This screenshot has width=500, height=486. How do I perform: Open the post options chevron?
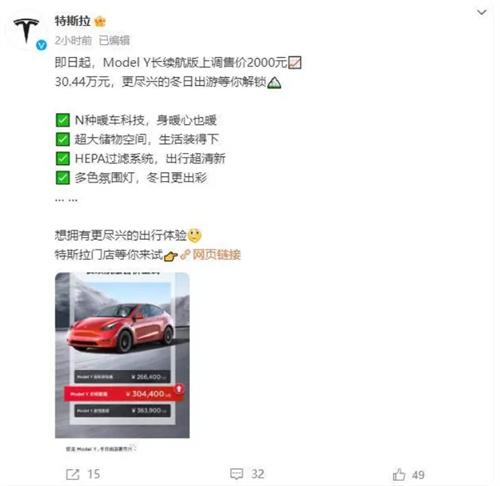click(482, 13)
